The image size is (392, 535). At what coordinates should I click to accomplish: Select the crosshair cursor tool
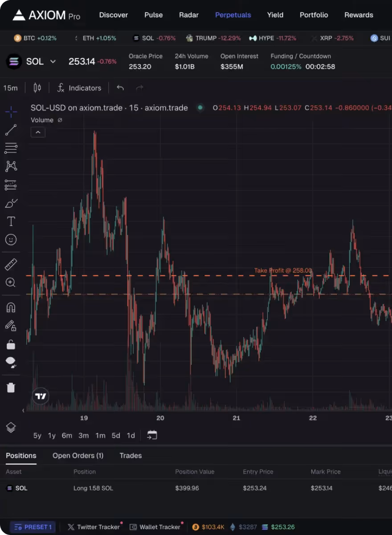click(11, 111)
